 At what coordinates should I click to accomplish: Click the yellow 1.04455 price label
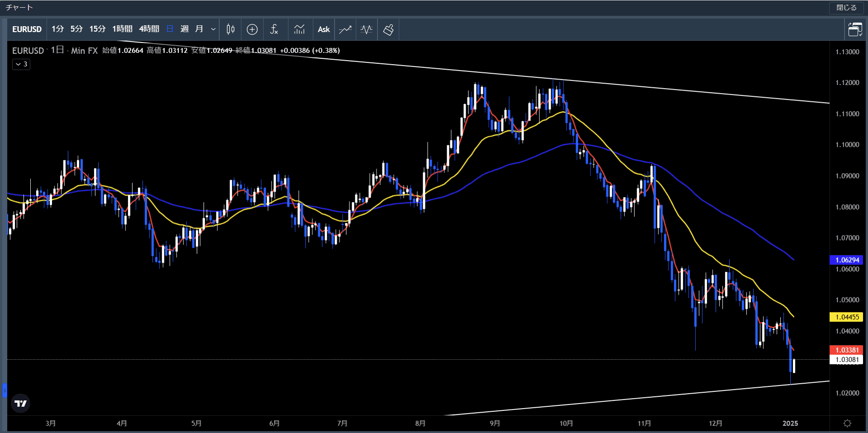(846, 317)
